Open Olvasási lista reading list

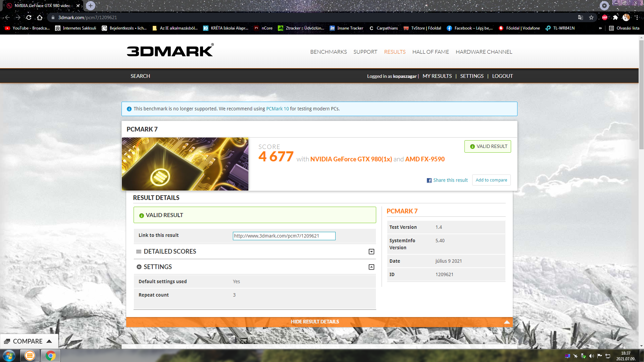(x=624, y=28)
